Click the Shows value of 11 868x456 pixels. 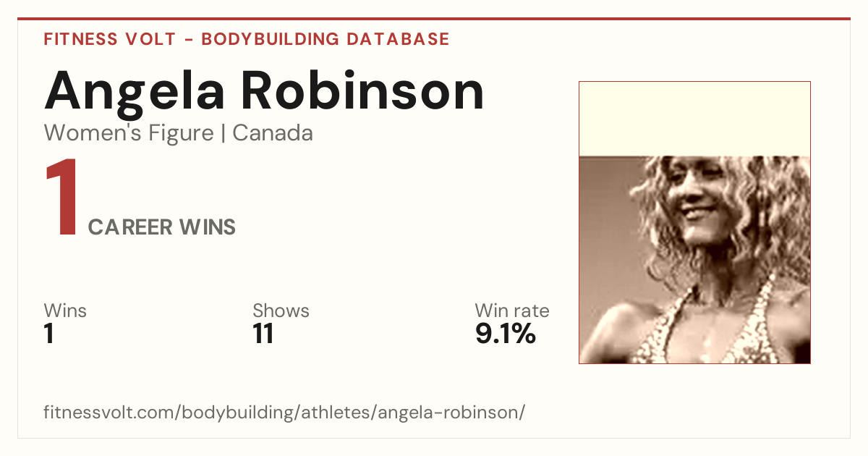pyautogui.click(x=263, y=334)
